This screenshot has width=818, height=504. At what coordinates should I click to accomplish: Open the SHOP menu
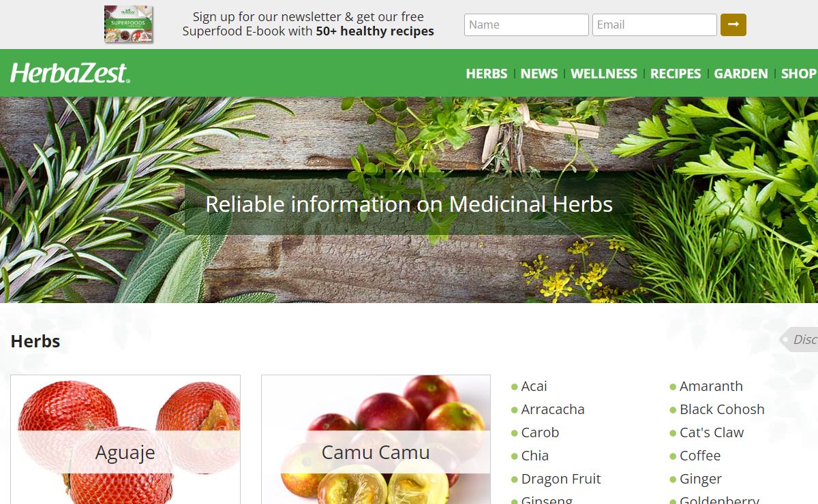(x=799, y=74)
